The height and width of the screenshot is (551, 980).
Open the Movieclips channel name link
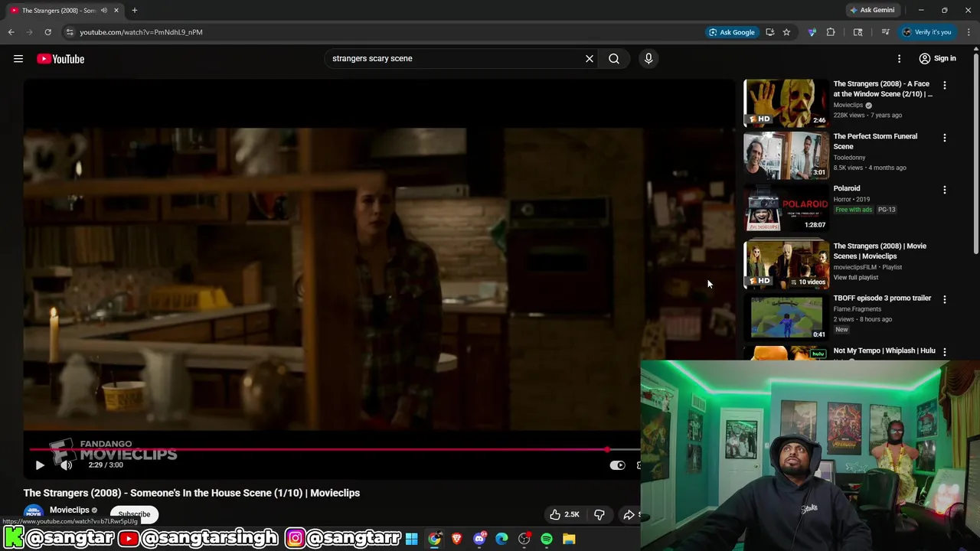(x=70, y=510)
